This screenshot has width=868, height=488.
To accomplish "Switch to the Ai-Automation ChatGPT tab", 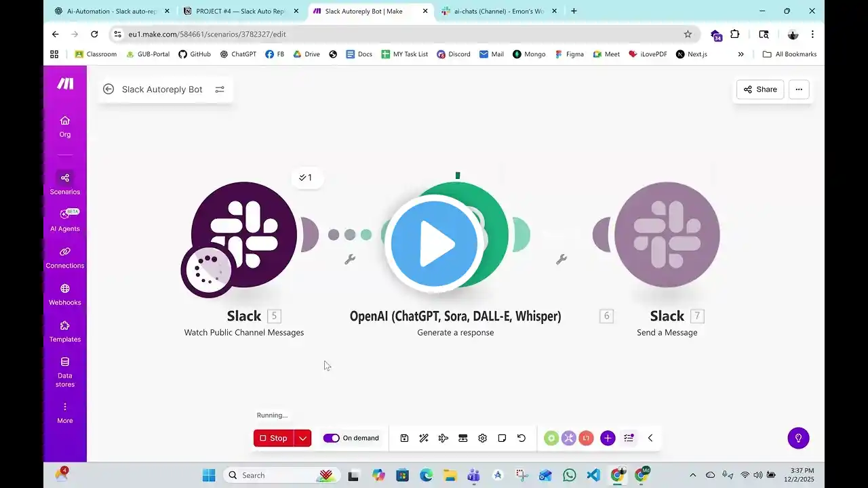I will tap(111, 11).
